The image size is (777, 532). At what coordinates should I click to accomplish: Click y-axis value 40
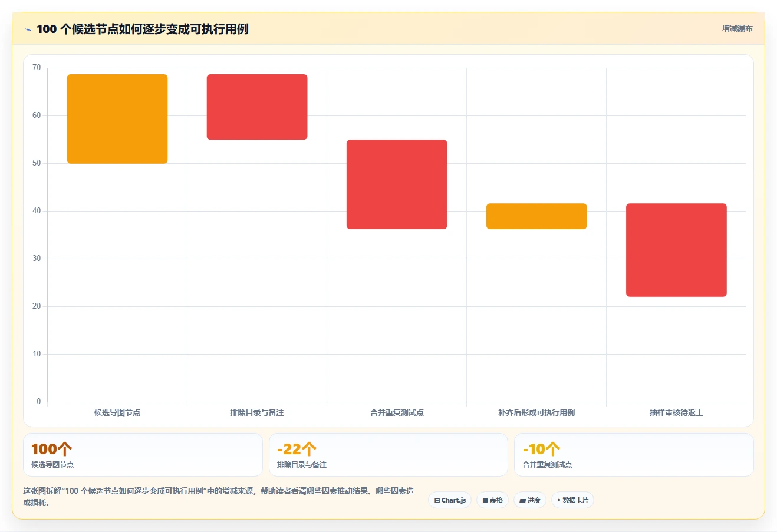(x=37, y=211)
